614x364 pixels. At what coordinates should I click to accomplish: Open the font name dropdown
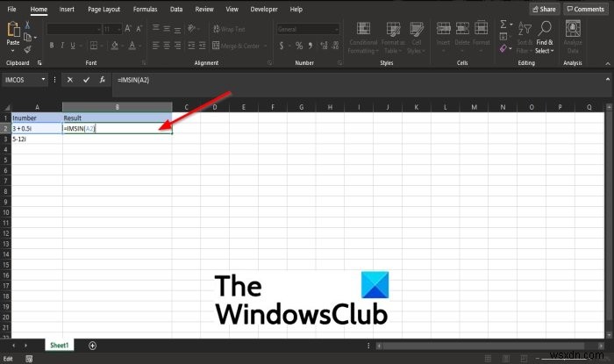tap(98, 29)
